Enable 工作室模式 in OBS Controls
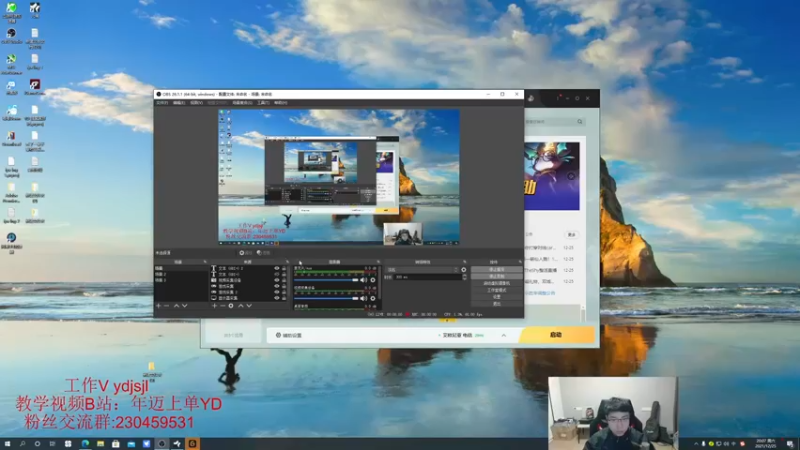 496,290
